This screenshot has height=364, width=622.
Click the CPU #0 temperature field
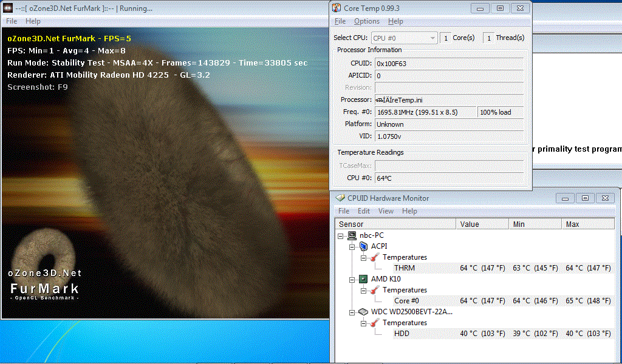(x=449, y=178)
